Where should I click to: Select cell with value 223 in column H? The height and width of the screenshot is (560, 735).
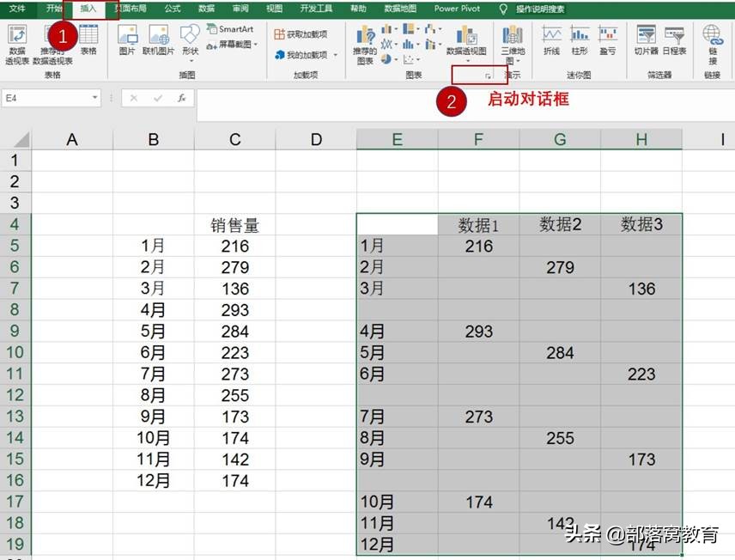point(641,374)
